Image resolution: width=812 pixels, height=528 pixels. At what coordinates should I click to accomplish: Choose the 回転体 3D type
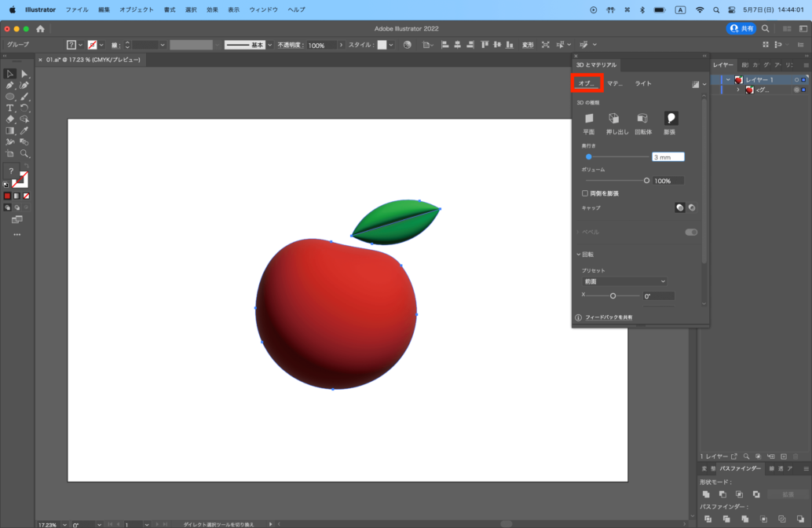(642, 123)
